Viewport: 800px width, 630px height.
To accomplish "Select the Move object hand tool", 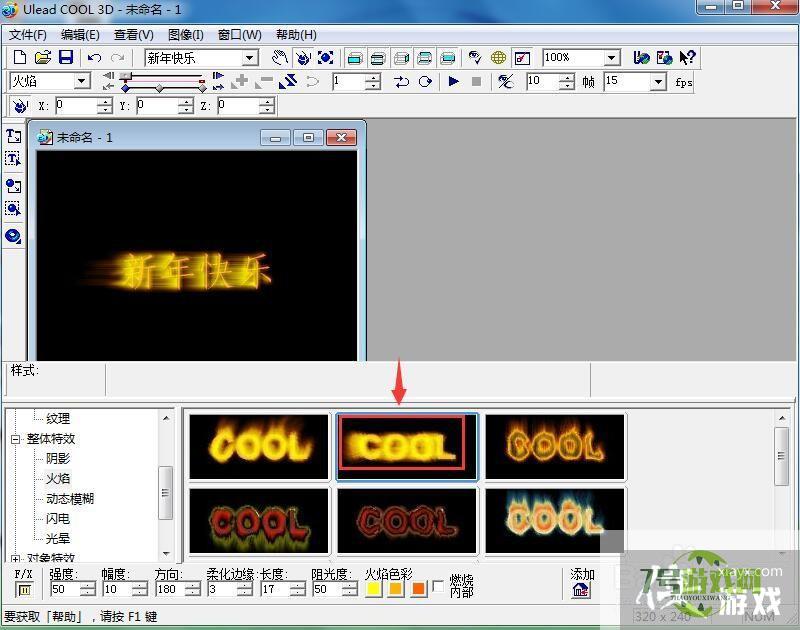I will coord(280,57).
